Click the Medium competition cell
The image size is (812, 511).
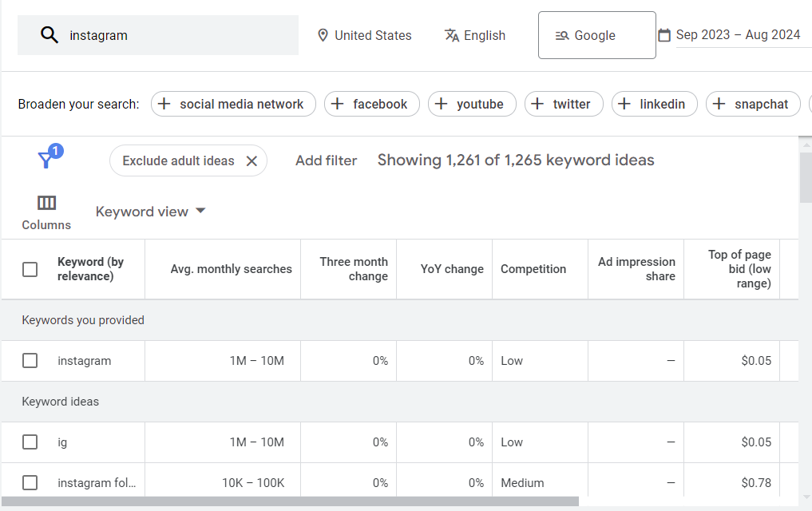click(x=522, y=483)
